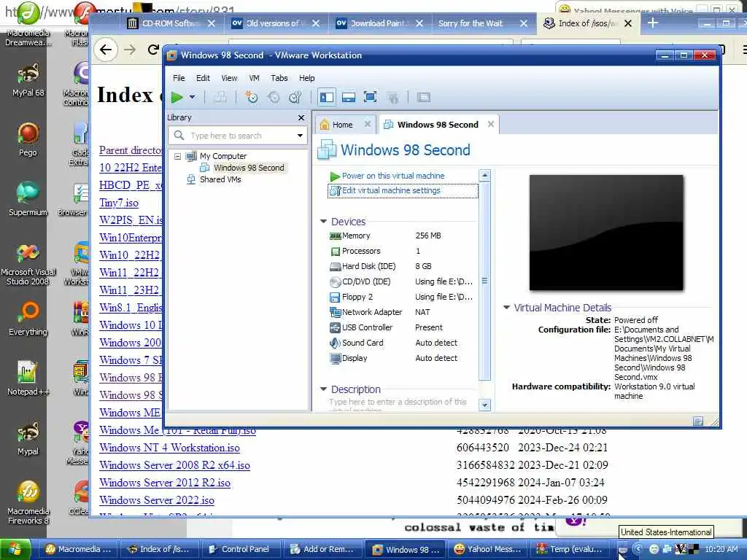Open Windows Server 2012 R2.iso link

pyautogui.click(x=165, y=483)
